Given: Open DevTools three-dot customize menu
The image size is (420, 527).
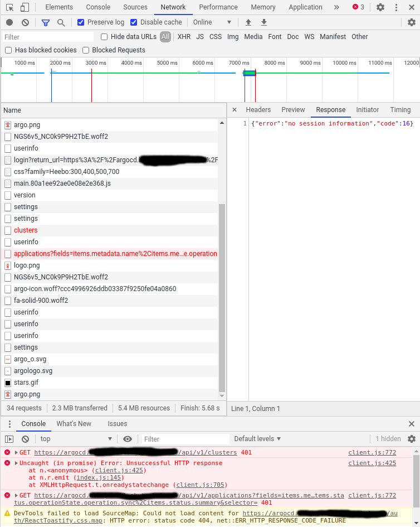Looking at the screenshot, I should coord(396,7).
